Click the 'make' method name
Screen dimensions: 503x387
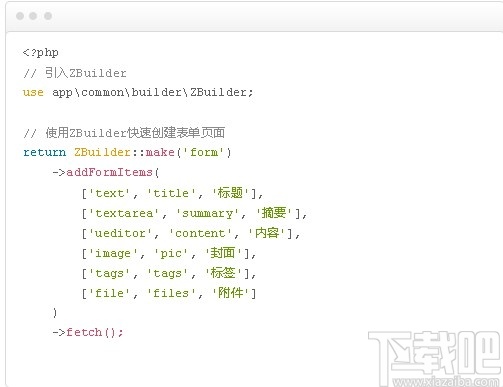(x=160, y=152)
